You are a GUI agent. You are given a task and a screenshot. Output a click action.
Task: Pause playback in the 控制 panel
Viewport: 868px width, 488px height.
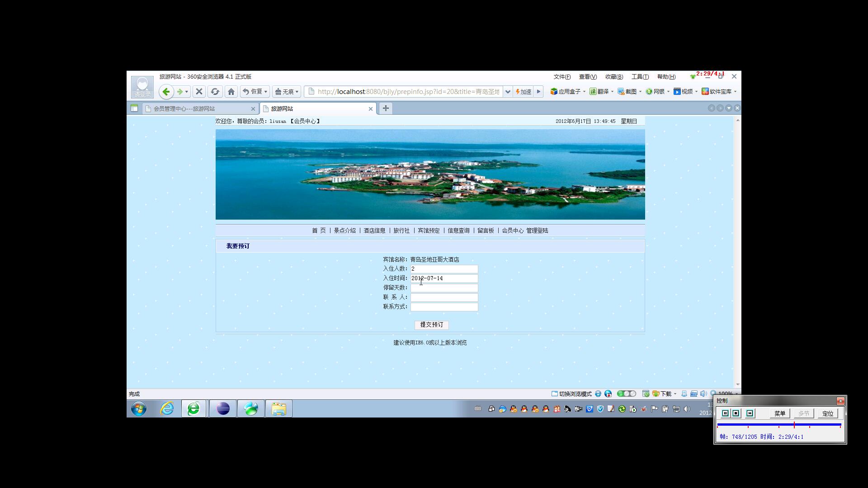tap(725, 413)
